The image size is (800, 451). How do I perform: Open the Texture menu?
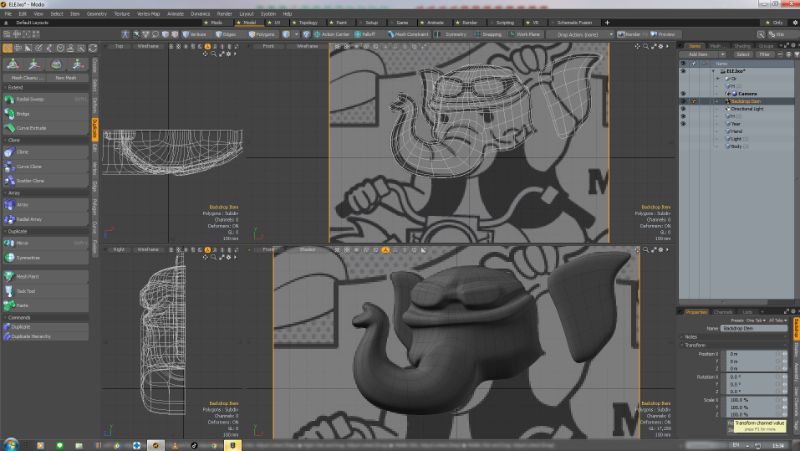122,14
